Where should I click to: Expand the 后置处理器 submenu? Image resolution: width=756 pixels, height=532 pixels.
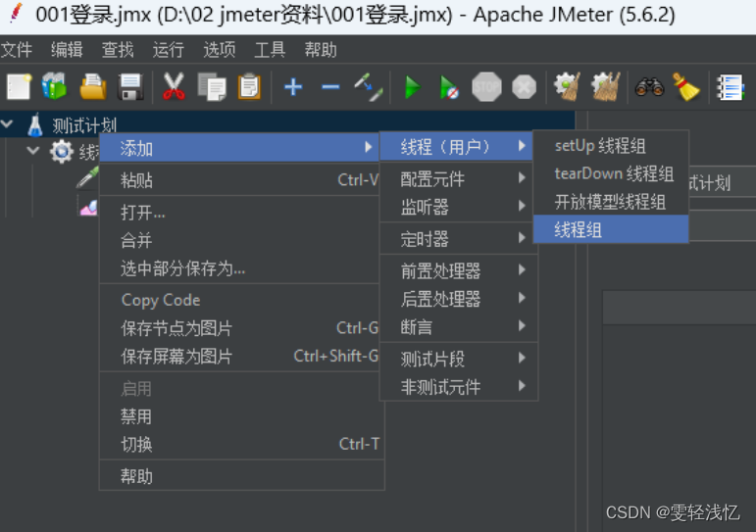(x=459, y=299)
